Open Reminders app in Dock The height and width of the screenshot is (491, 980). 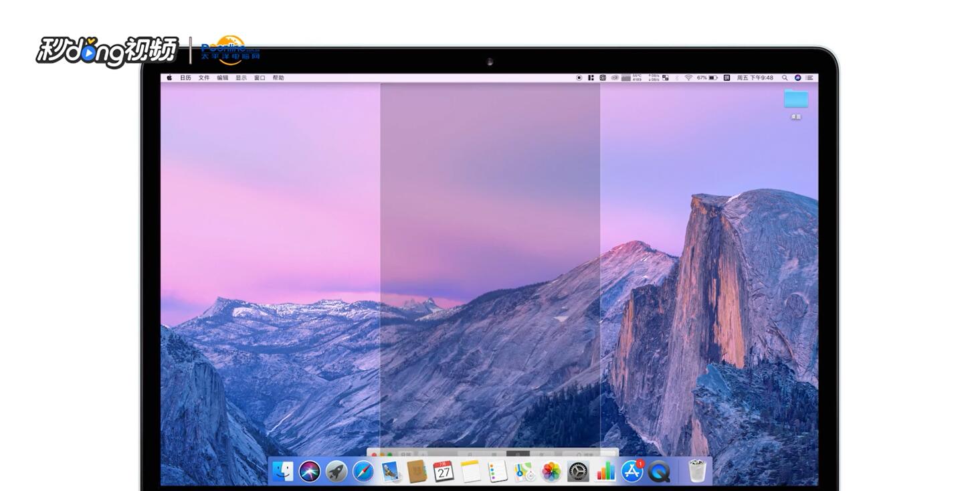[x=498, y=471]
